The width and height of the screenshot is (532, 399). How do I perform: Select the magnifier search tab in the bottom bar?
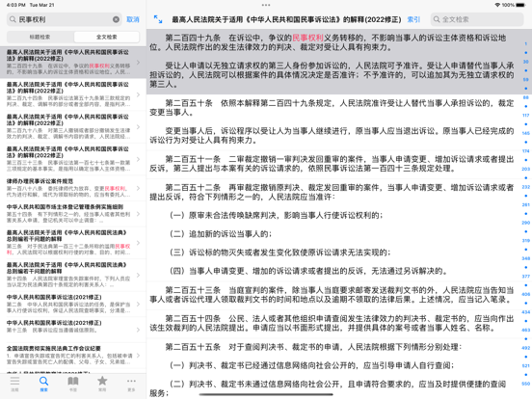[43, 384]
